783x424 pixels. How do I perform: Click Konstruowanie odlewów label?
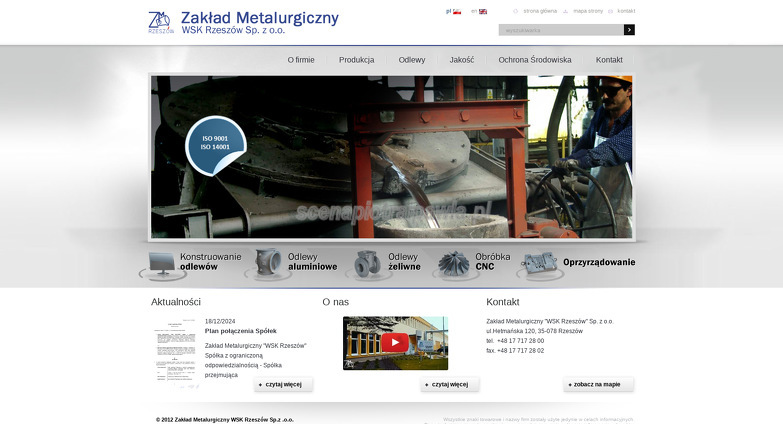point(210,262)
